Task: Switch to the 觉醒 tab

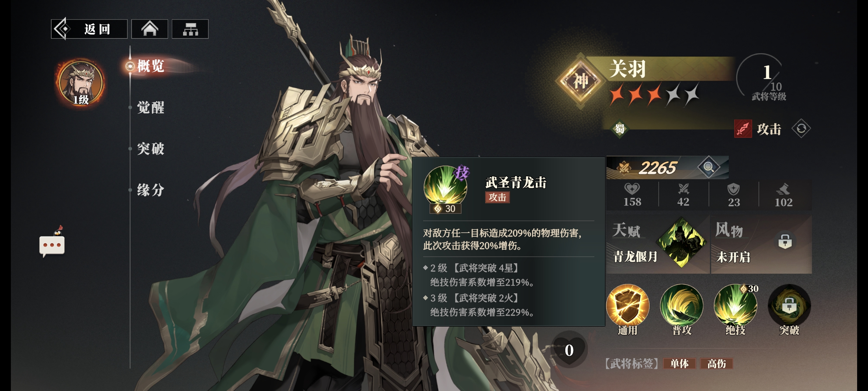Action: (150, 107)
